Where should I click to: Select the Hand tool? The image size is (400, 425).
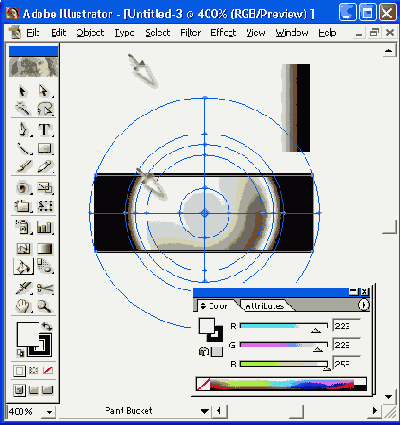[x=23, y=306]
